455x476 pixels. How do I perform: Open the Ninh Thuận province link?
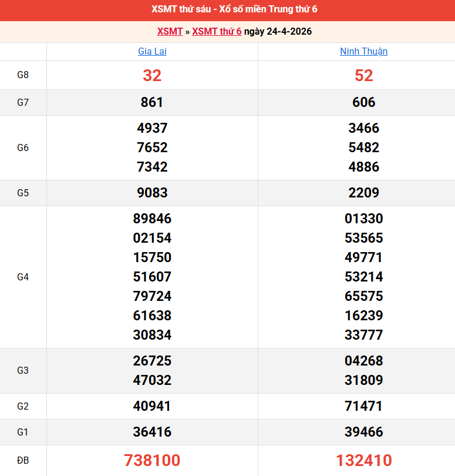tap(363, 52)
